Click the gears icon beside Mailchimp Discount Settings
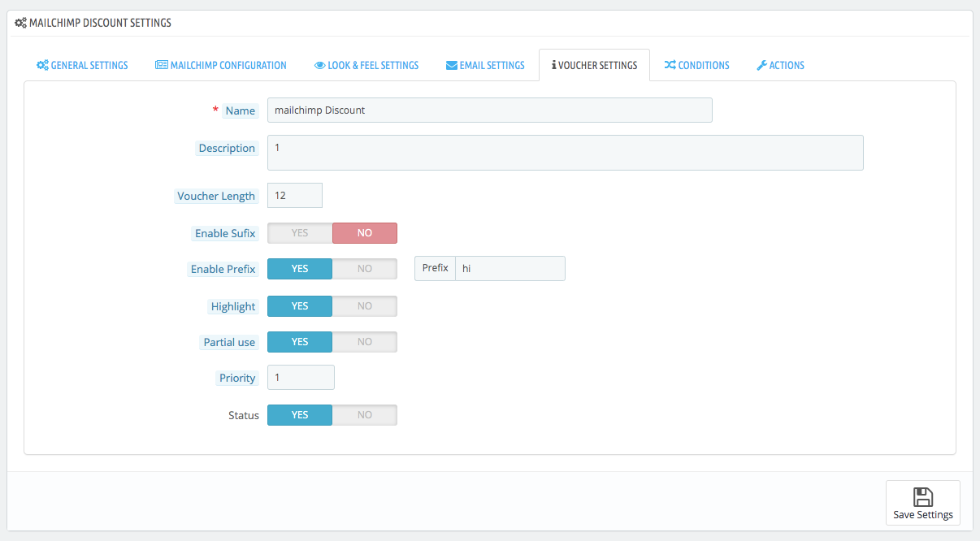Screen dimensions: 980x541 point(20,23)
